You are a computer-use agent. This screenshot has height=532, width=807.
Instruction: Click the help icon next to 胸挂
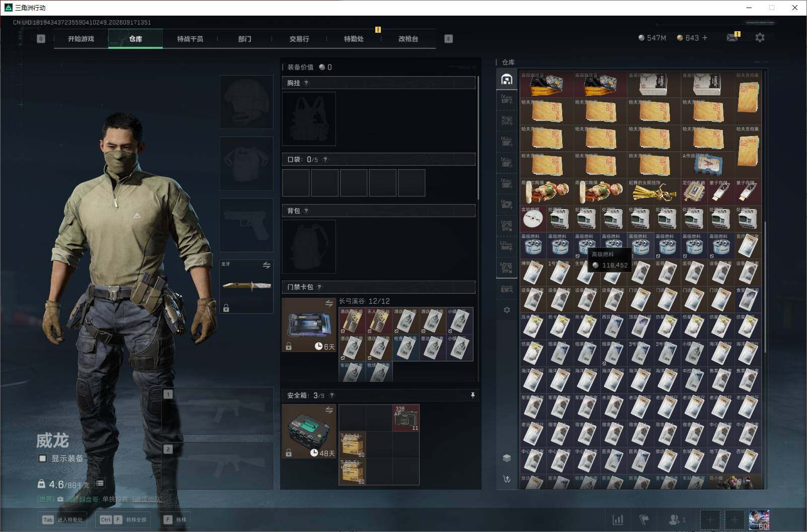click(x=306, y=83)
